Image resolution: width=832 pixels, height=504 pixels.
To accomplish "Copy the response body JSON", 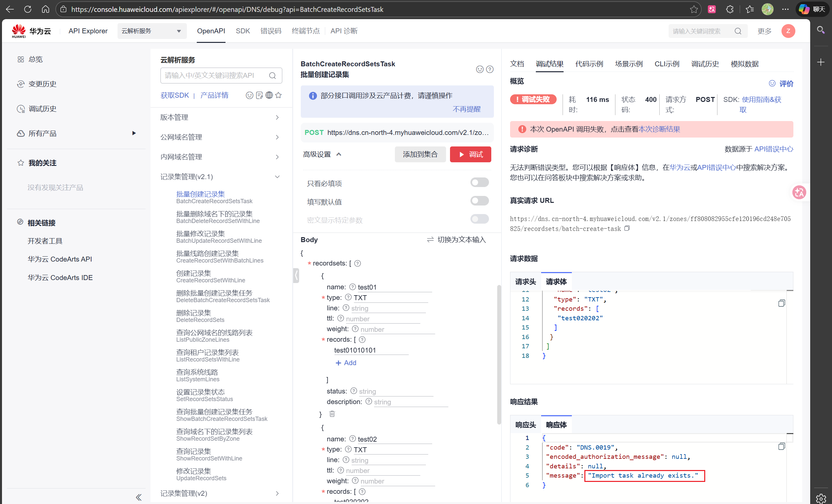I will pyautogui.click(x=781, y=447).
